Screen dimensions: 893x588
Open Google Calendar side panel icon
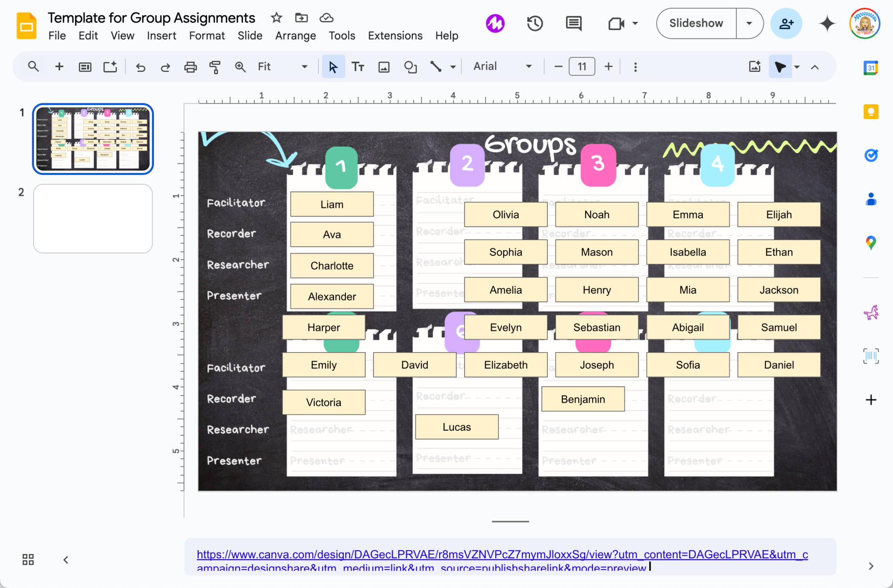tap(871, 68)
